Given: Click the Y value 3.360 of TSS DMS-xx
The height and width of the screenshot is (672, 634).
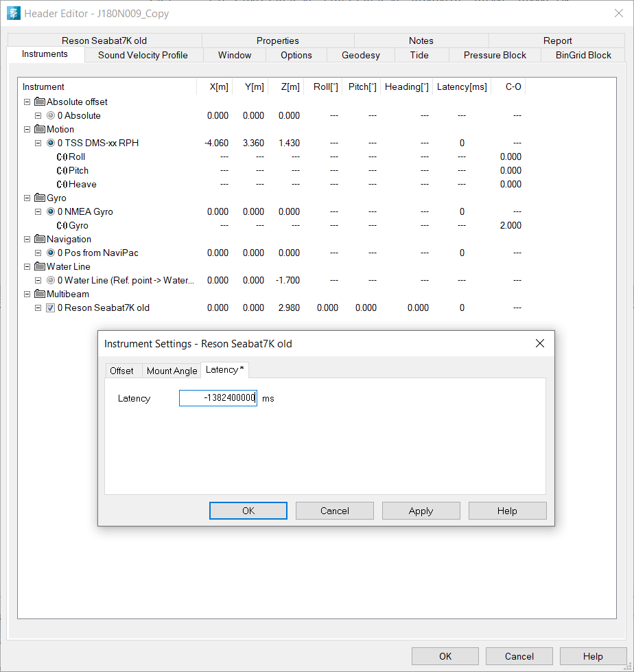Looking at the screenshot, I should tap(253, 143).
